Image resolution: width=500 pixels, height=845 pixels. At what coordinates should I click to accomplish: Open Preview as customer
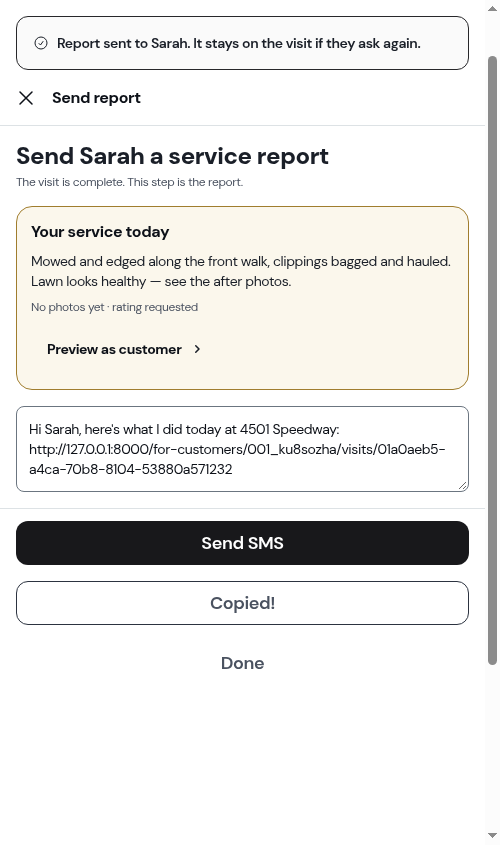[124, 349]
